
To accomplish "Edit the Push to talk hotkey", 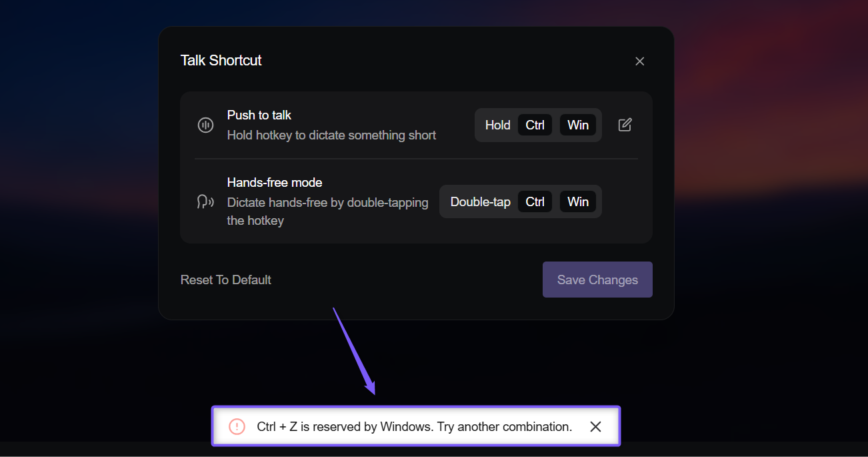I will [625, 125].
